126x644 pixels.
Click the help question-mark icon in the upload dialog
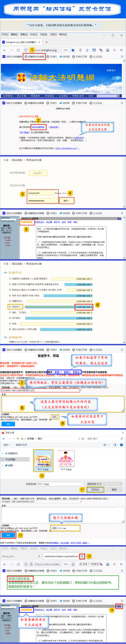tap(121, 445)
